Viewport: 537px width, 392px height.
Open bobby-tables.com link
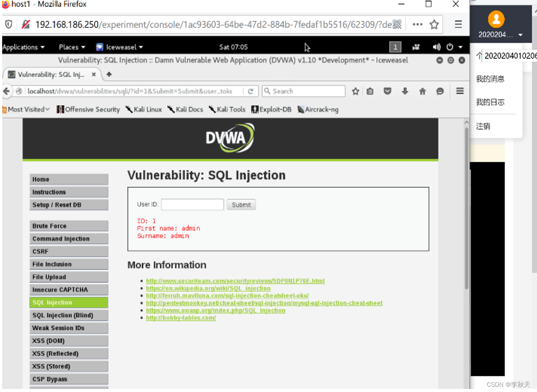tap(181, 318)
